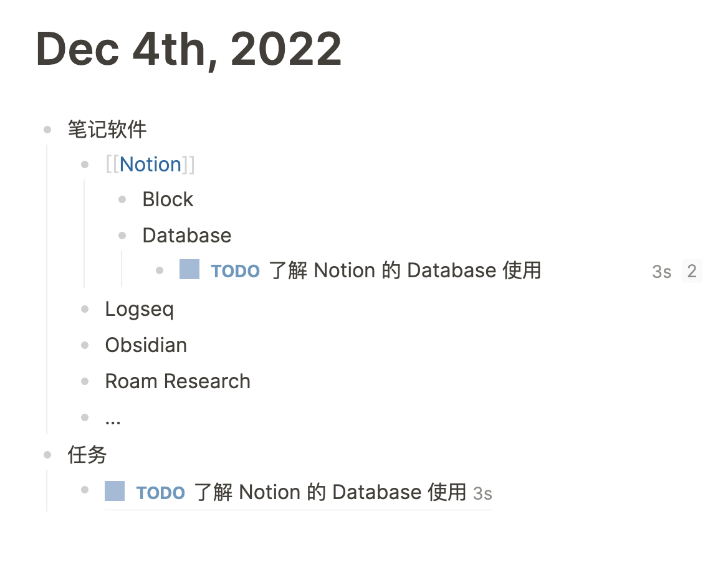728x562 pixels.
Task: Click the bullet beside Obsidian
Action: coord(85,345)
